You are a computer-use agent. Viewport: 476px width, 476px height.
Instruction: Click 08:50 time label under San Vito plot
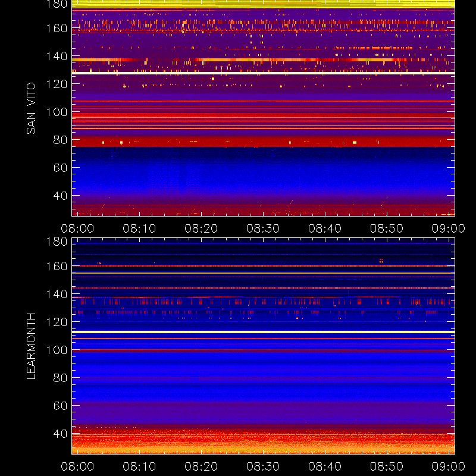coord(386,228)
